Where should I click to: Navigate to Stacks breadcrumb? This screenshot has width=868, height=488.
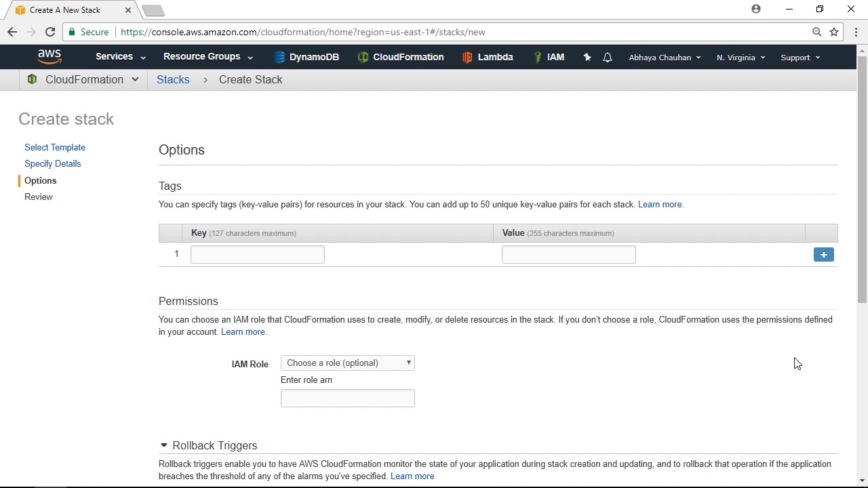tap(173, 79)
